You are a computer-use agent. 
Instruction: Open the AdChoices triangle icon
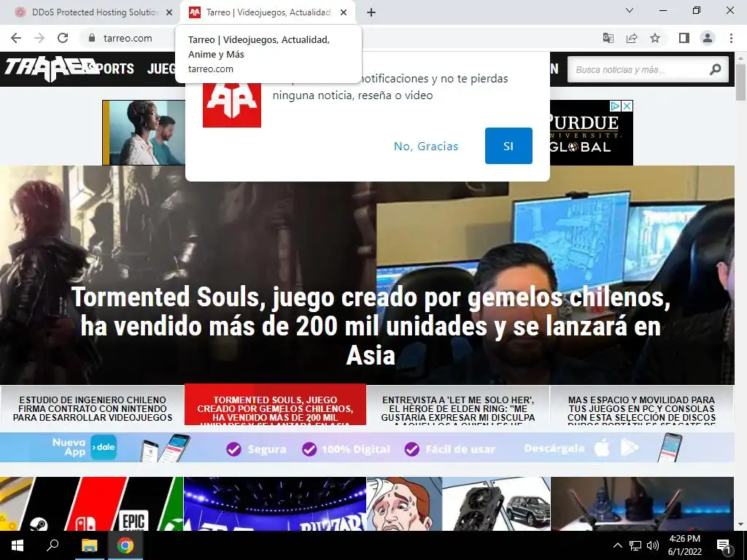coord(616,106)
